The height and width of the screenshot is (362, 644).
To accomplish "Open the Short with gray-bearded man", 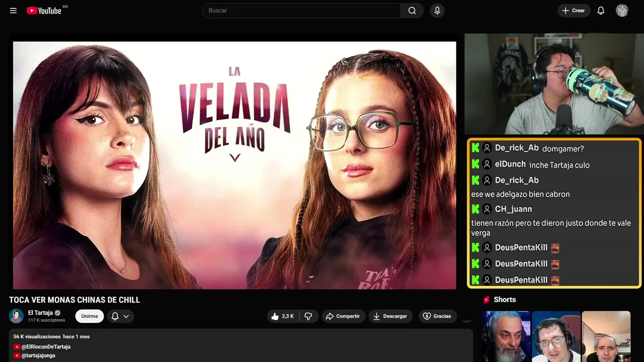I will [x=506, y=336].
